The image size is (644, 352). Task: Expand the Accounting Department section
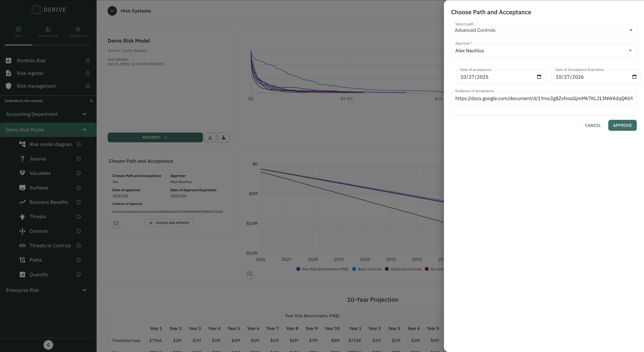(84, 114)
